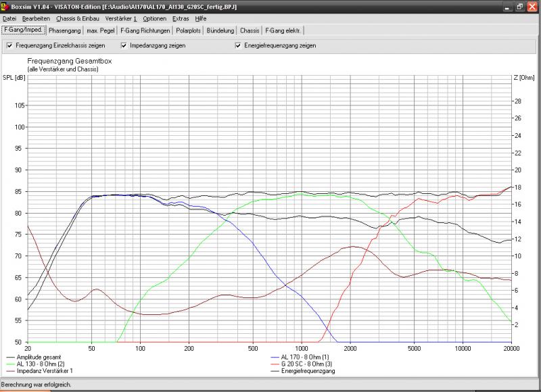Click the 105 dB SPL axis value
Viewport: 541px width, 392px height.
point(20,105)
